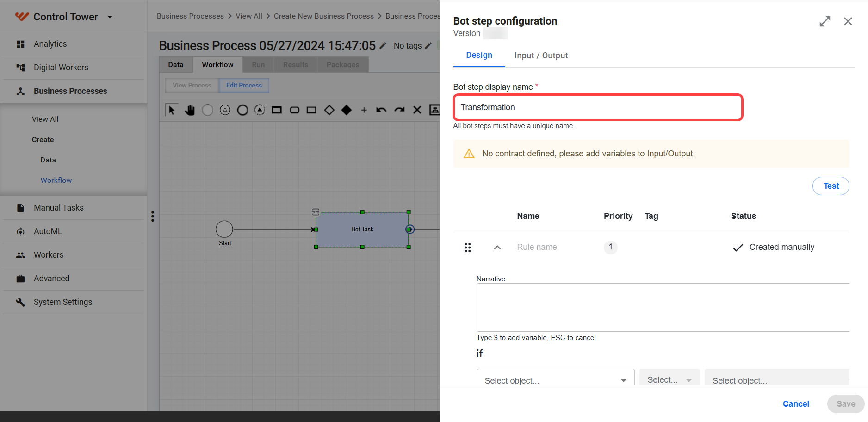
Task: Select the Start event on canvas
Action: click(224, 230)
